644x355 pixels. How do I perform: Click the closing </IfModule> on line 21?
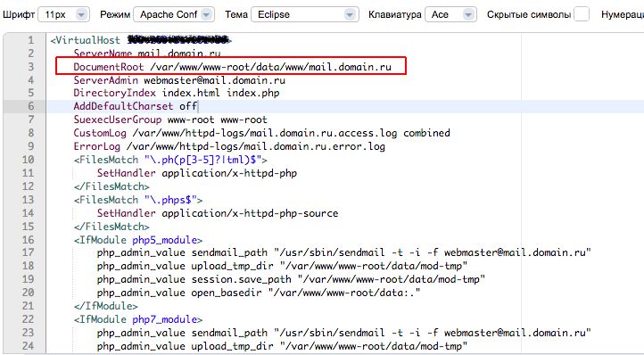pos(105,306)
